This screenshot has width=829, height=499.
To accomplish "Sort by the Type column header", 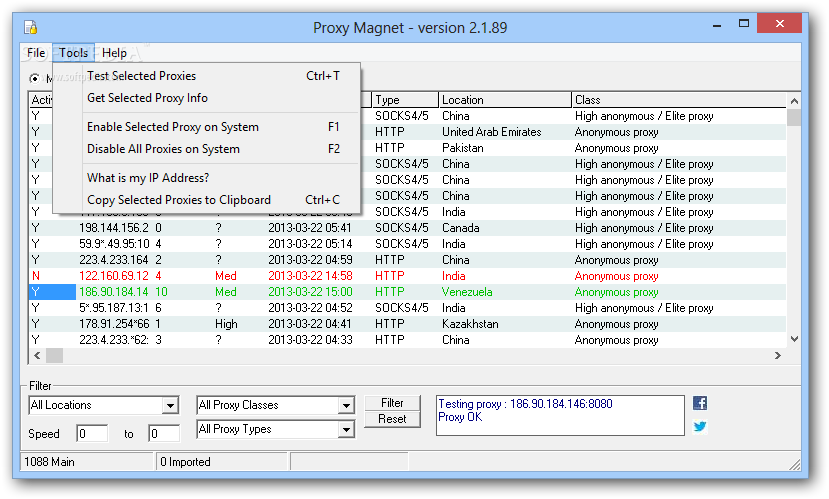I will [x=405, y=100].
